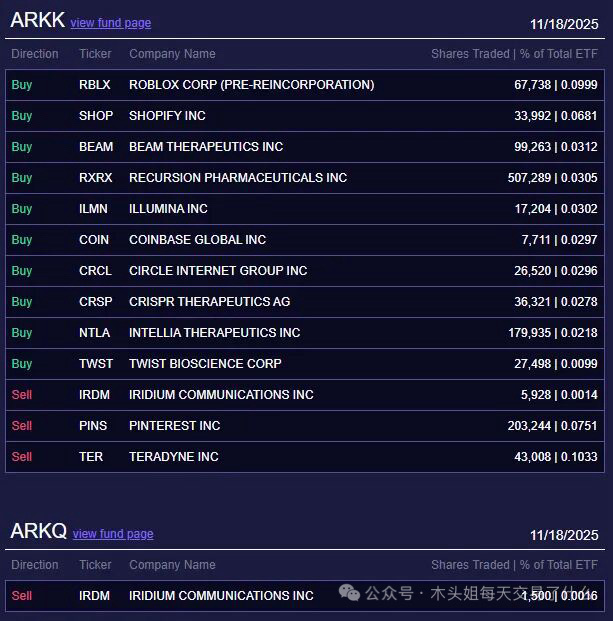Click CIRCLE INTERNET GROUP INC company name

(x=218, y=270)
